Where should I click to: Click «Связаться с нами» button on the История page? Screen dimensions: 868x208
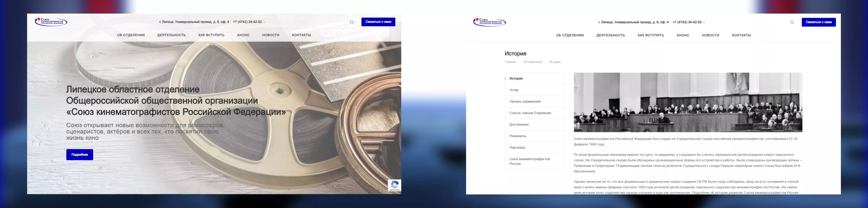pos(819,22)
